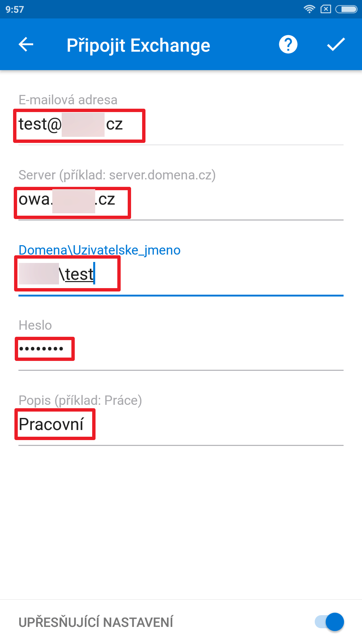The height and width of the screenshot is (644, 362).
Task: Focus the Server field containing owa
Action: [x=181, y=201]
